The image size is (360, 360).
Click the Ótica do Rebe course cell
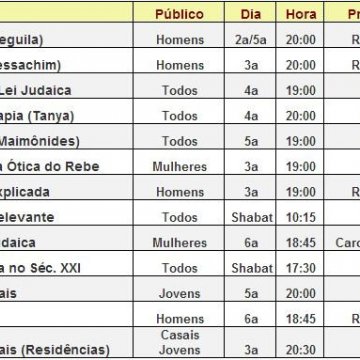click(x=49, y=166)
